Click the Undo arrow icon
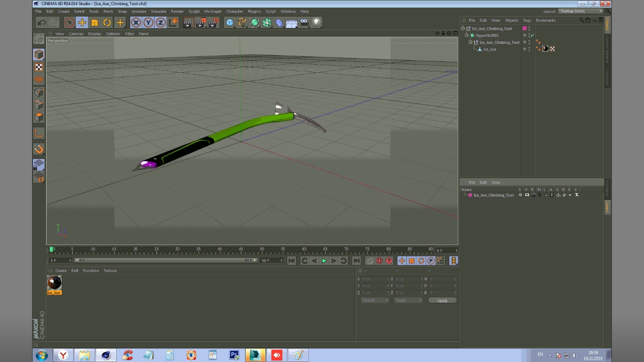The image size is (644, 362). coord(42,22)
